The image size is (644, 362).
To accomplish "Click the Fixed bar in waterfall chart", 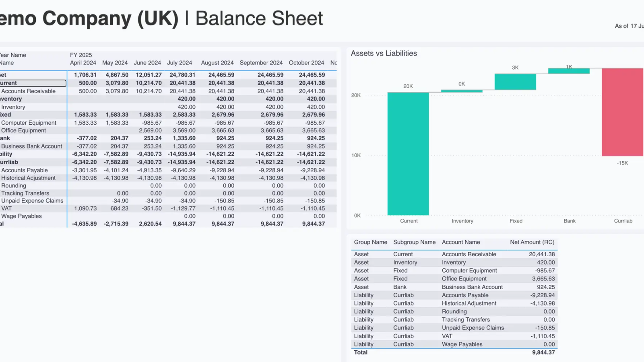I will [515, 82].
